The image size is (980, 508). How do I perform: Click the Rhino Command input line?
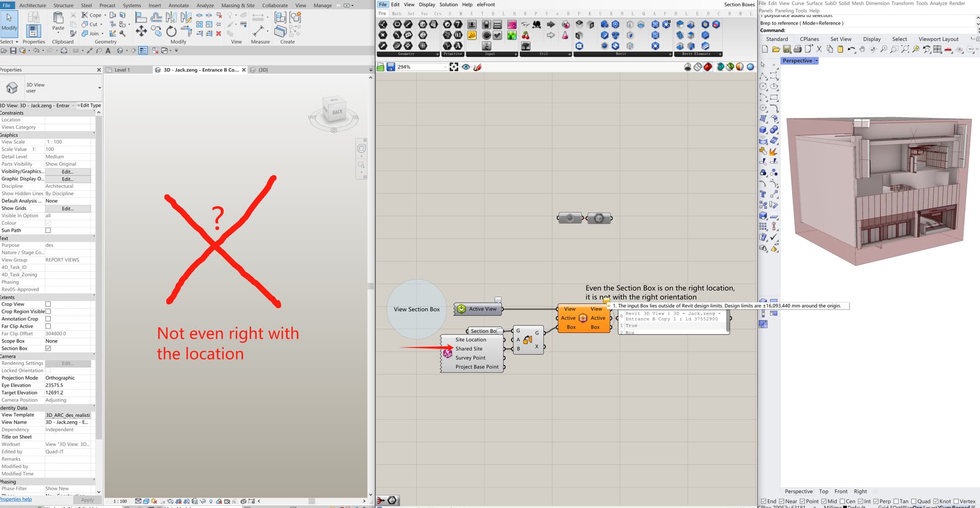tap(867, 31)
